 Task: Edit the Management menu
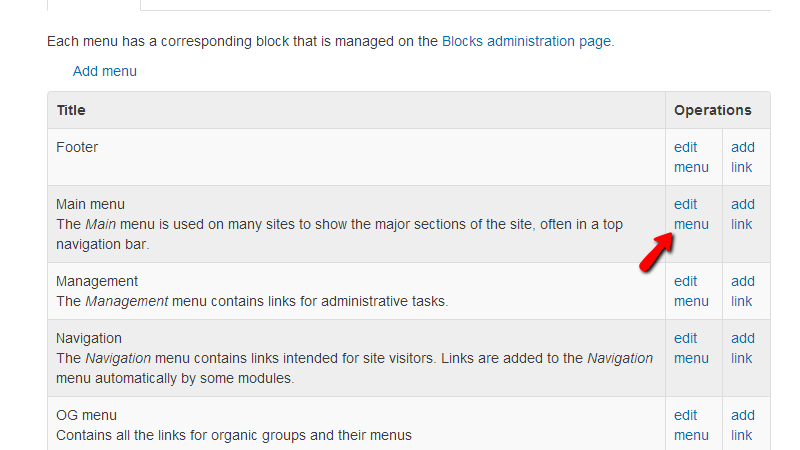(x=690, y=291)
